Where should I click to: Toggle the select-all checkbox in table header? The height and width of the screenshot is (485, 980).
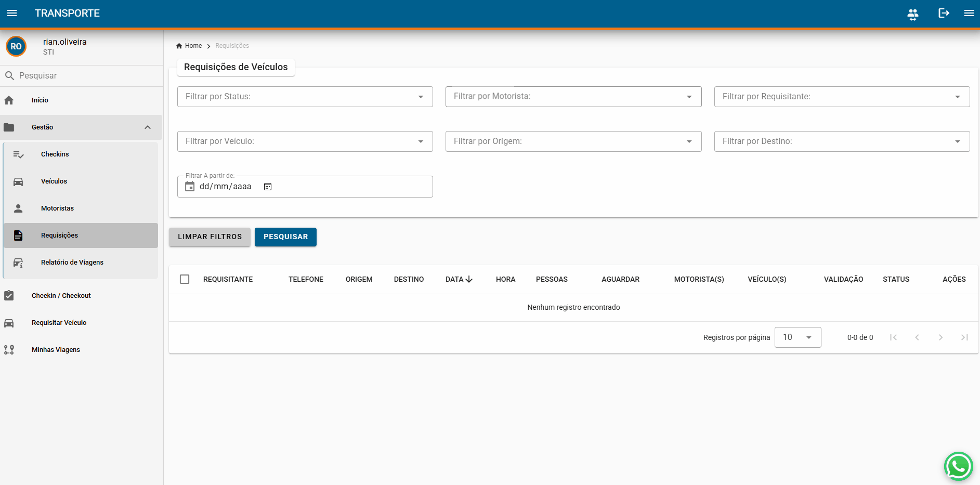click(185, 279)
